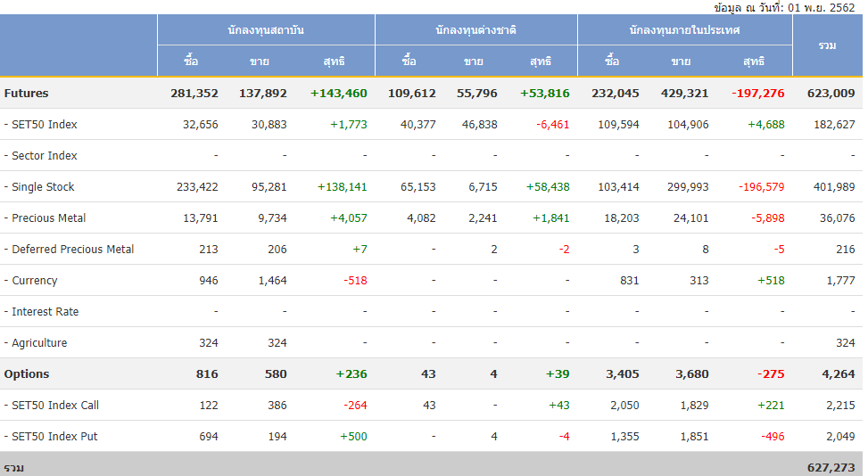The width and height of the screenshot is (868, 476).
Task: Click Futures local sell value 429,321
Action: (685, 93)
